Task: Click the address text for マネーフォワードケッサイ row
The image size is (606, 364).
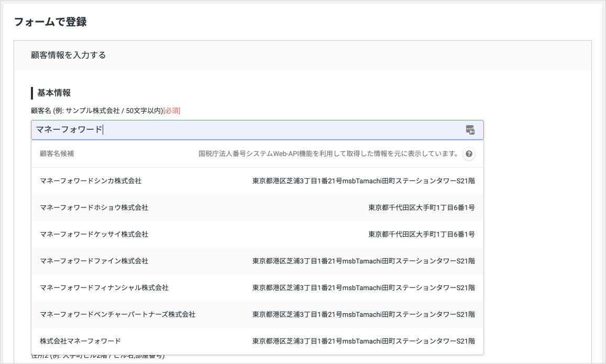Action: pyautogui.click(x=421, y=234)
